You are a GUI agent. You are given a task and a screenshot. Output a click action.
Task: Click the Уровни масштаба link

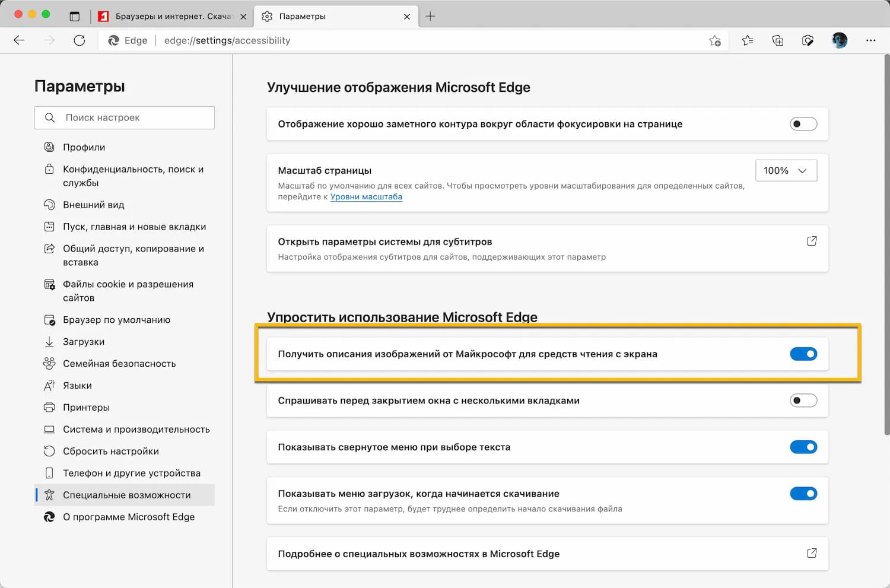[366, 197]
